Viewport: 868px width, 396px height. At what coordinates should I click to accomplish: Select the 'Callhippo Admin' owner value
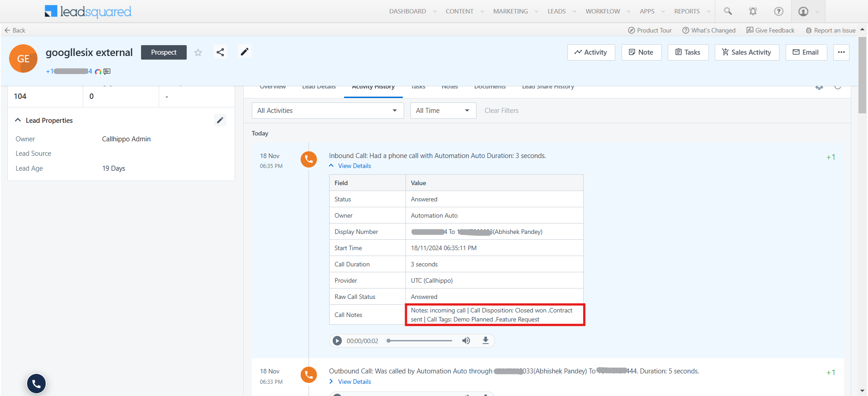click(x=126, y=139)
